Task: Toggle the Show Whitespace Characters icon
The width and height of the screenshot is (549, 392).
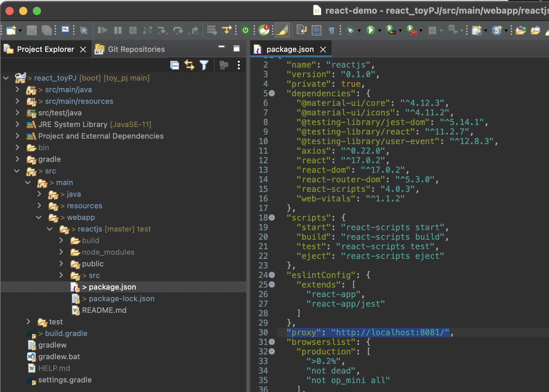Action: tap(331, 30)
